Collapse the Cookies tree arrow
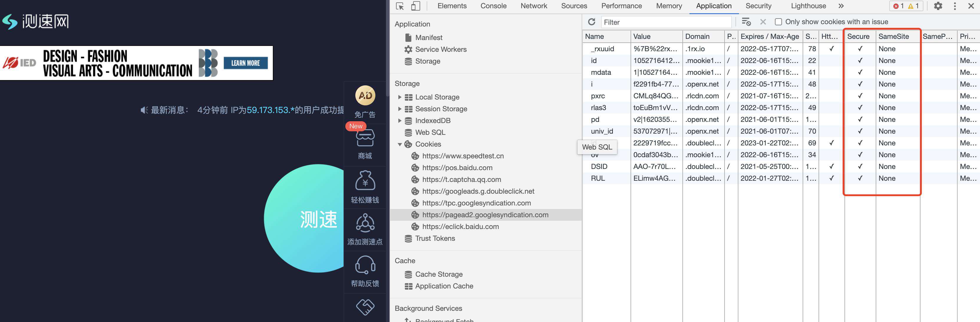This screenshot has height=322, width=980. pos(400,144)
